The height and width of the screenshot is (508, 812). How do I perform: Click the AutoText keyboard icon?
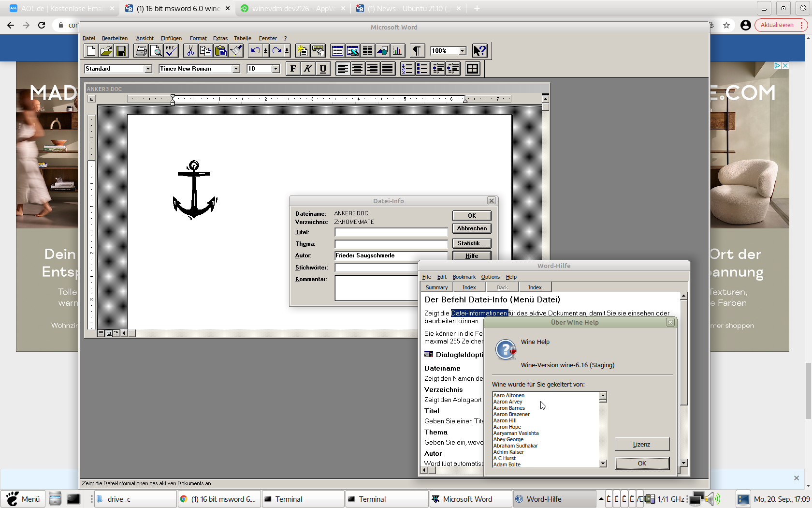[x=318, y=51]
